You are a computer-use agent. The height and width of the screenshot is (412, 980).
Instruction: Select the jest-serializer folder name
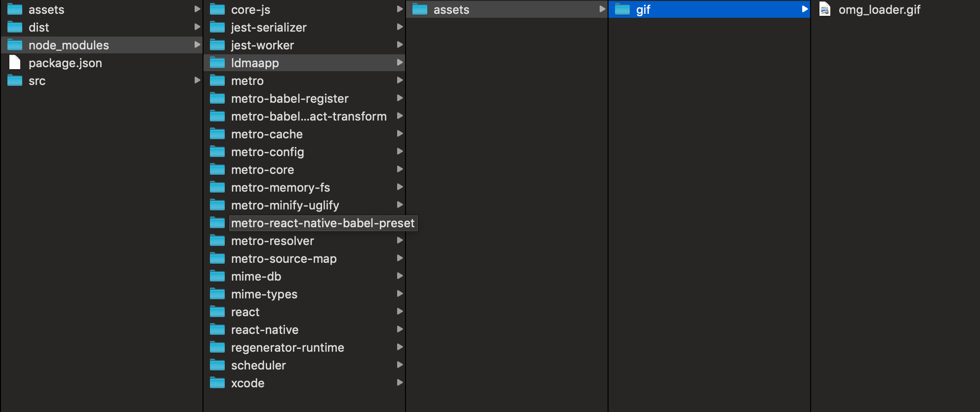click(269, 28)
